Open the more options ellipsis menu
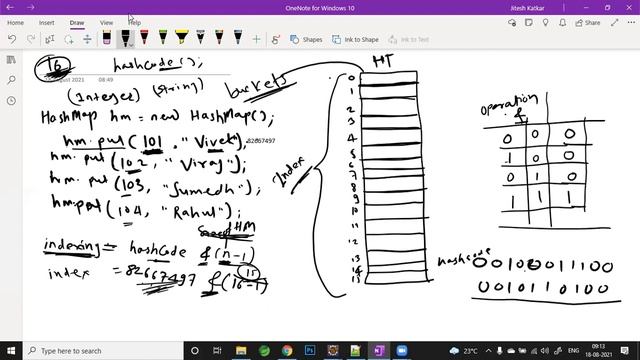 (631, 23)
